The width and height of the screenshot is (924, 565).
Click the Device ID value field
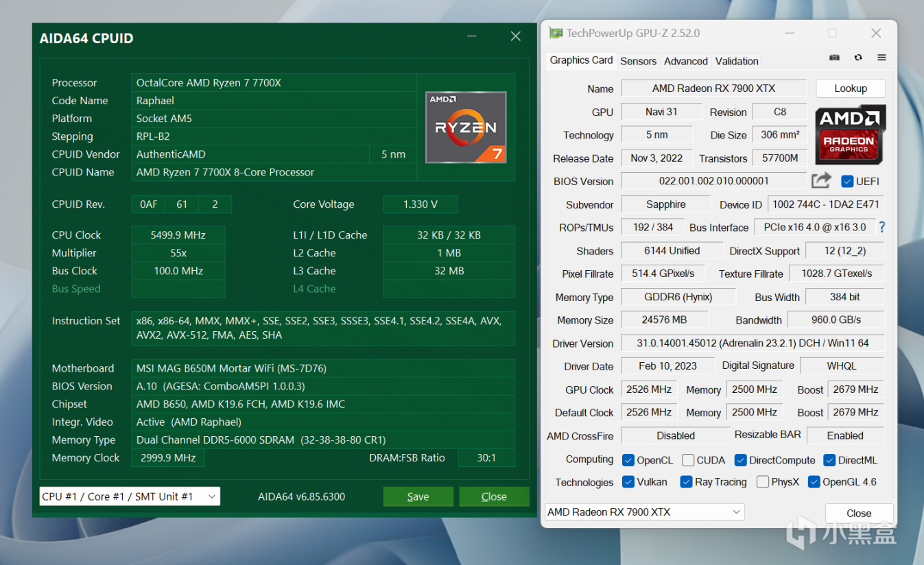pos(825,204)
